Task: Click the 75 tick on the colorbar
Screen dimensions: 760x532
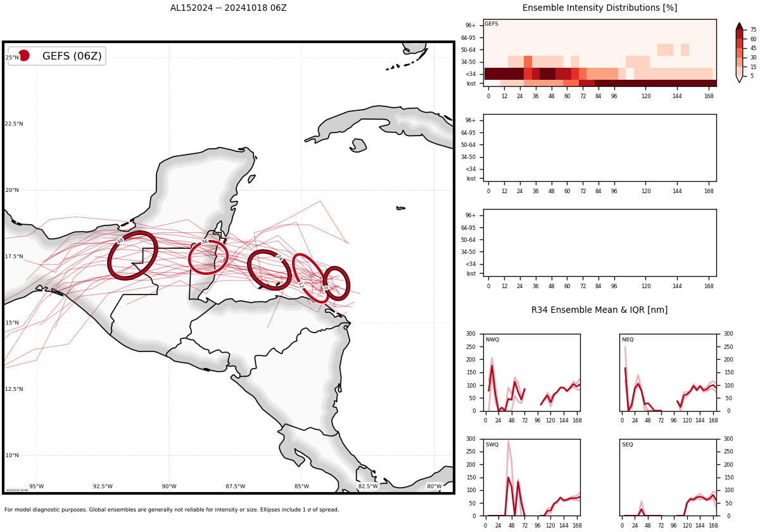Action: [753, 30]
